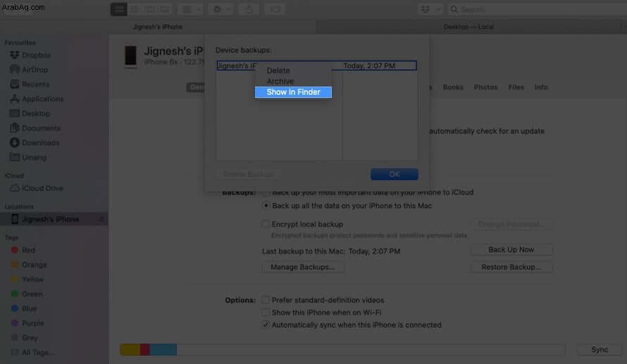
Task: Switch to list view in toolbar
Action: click(135, 9)
